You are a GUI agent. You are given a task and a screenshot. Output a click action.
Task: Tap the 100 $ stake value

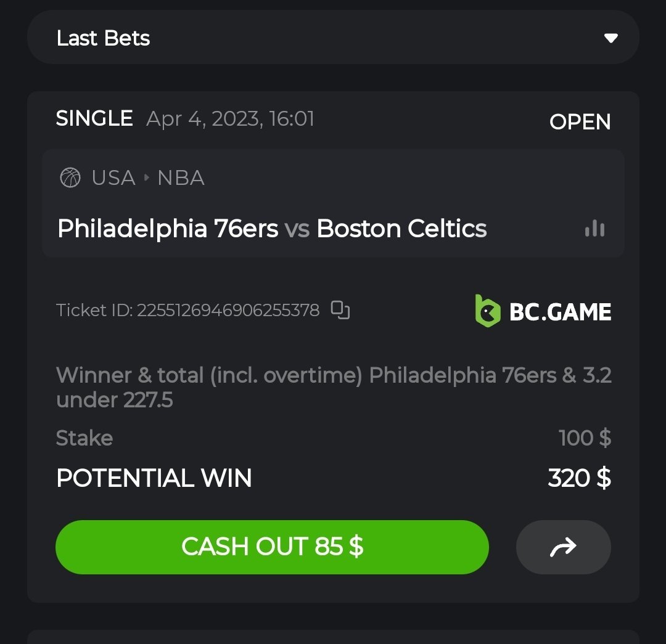pos(584,438)
